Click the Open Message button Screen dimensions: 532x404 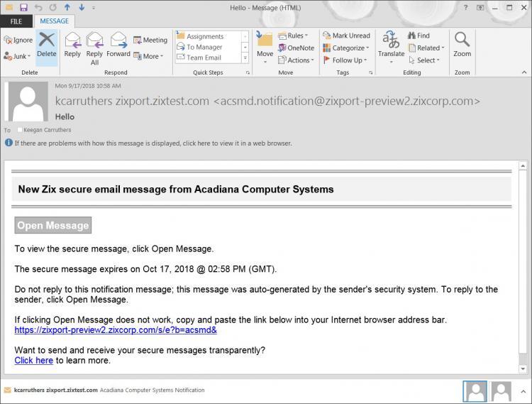coord(53,225)
